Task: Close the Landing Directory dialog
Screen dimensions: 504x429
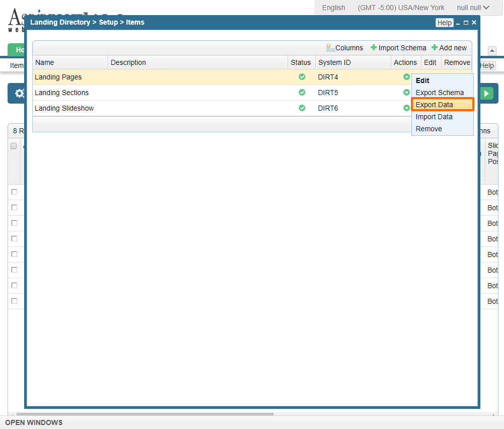Action: 474,23
